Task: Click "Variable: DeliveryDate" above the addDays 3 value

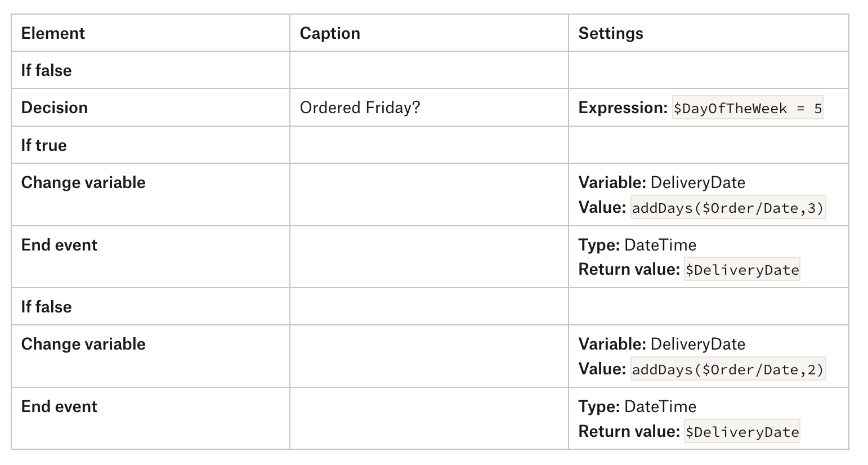Action: click(661, 182)
